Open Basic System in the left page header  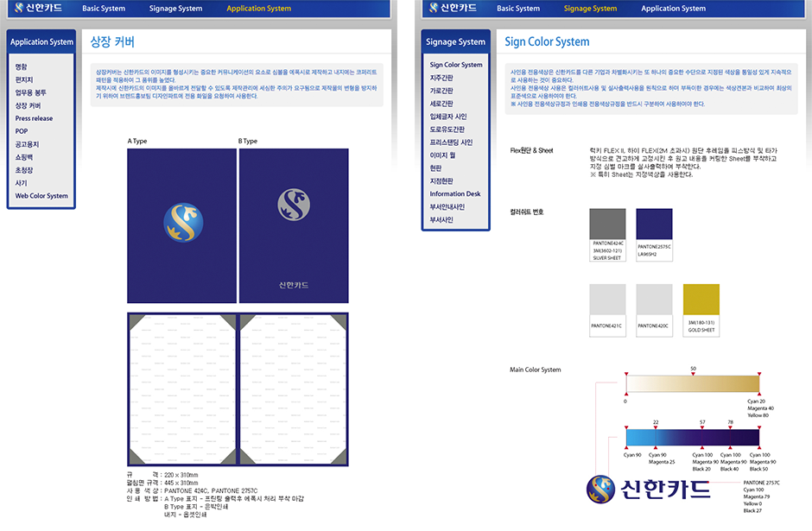[x=104, y=9]
